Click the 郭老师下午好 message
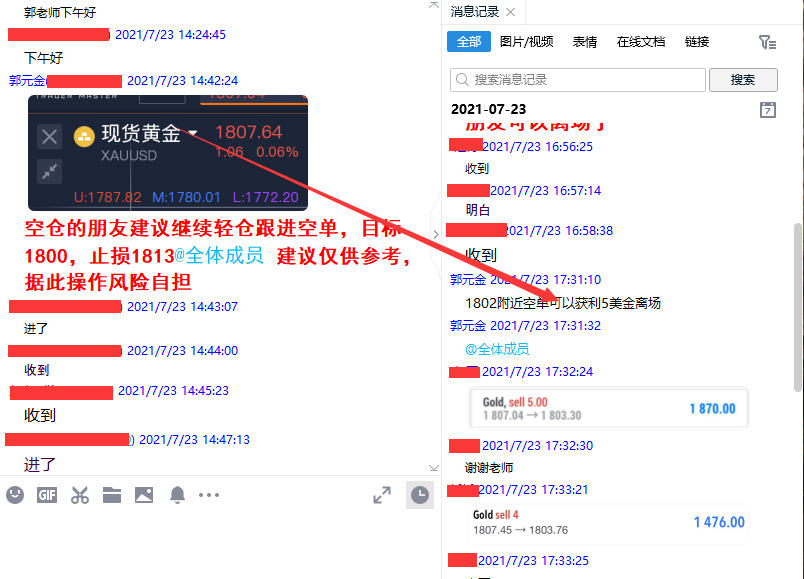This screenshot has height=579, width=804. (x=60, y=12)
